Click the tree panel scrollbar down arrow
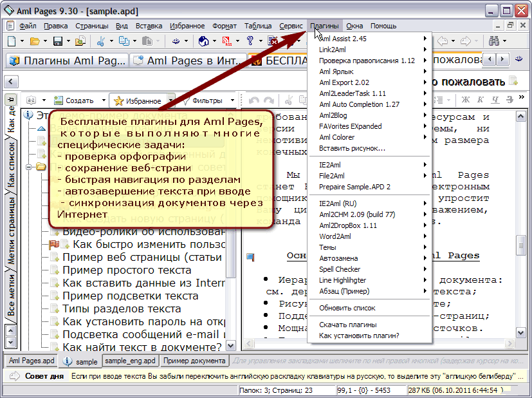 (x=231, y=346)
